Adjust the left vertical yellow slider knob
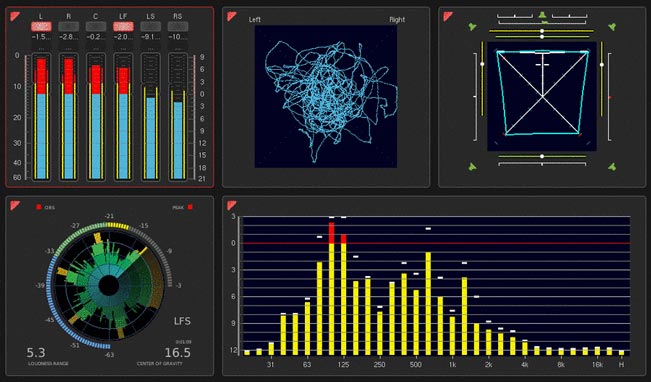The height and width of the screenshot is (382, 651). (x=482, y=64)
